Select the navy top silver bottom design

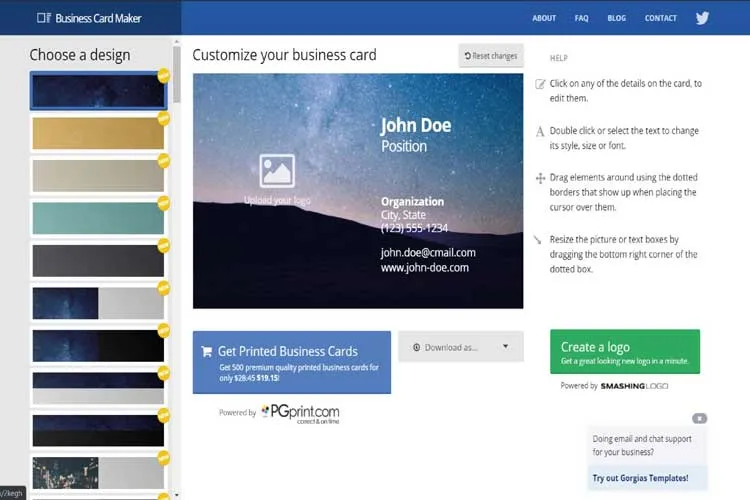pos(98,388)
